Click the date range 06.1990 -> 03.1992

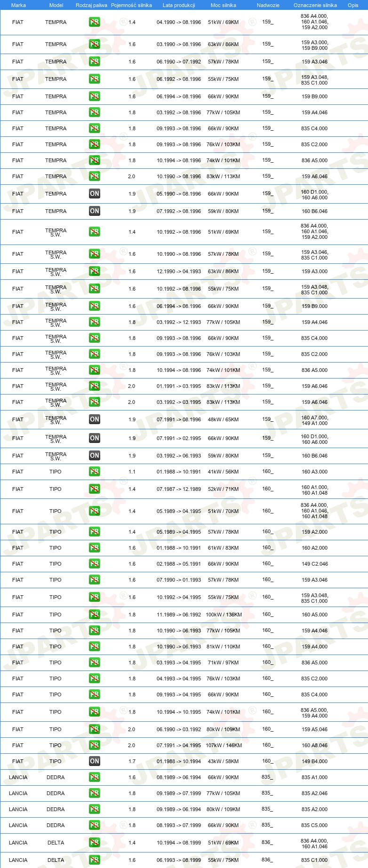click(179, 729)
